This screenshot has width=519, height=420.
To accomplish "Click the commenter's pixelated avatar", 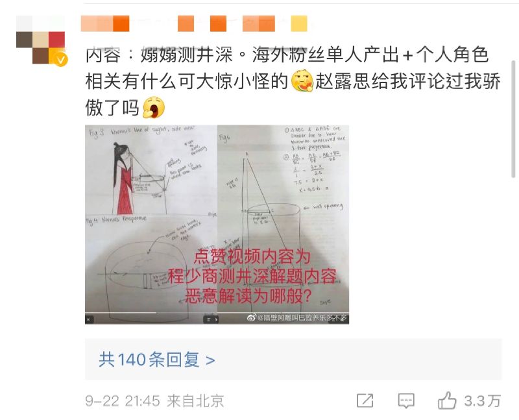I will (40, 40).
